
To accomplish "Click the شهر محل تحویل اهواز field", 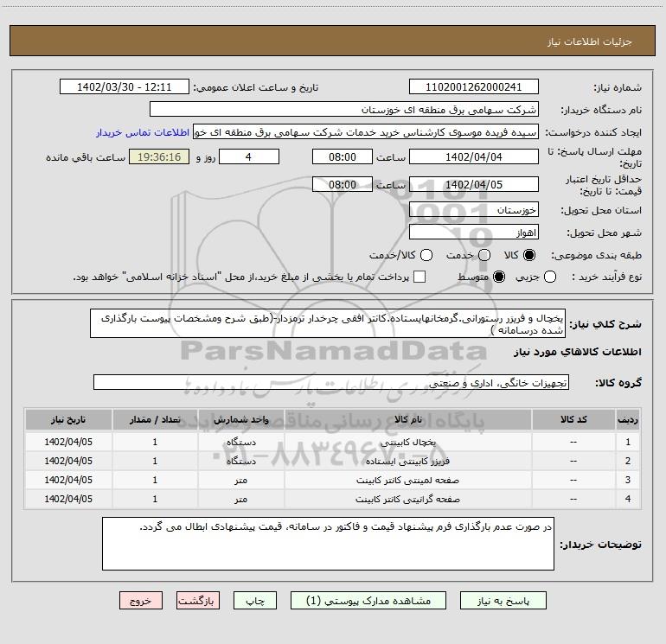I will (x=473, y=233).
